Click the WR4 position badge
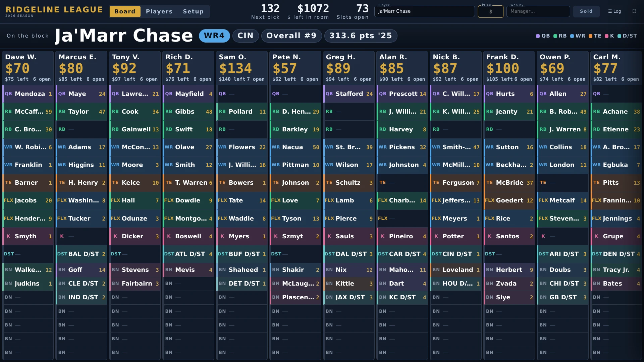Image resolution: width=644 pixels, height=362 pixels. coord(214,36)
